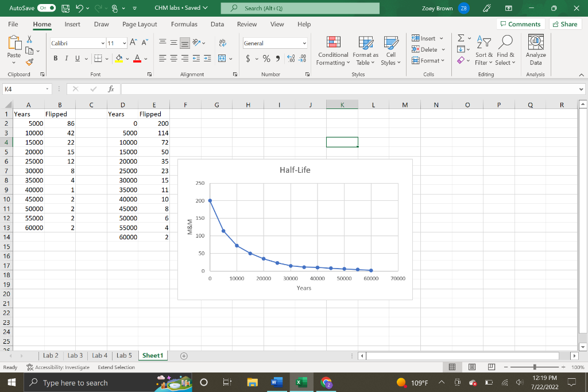Open Word from the Windows taskbar
Viewport: 588px width, 392px height.
tap(277, 383)
